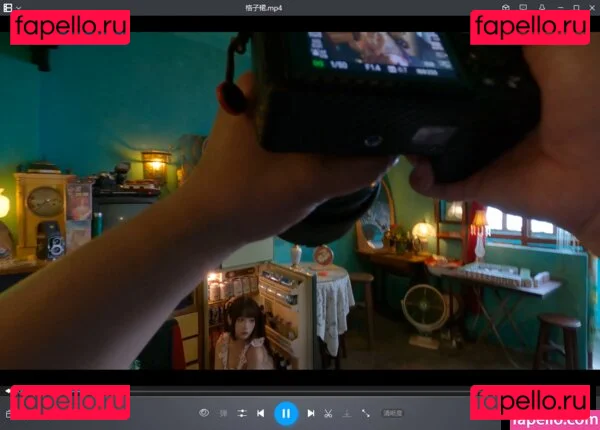The image size is (600, 430).
Task: Seek by clicking the video progress bar
Action: (x=300, y=390)
